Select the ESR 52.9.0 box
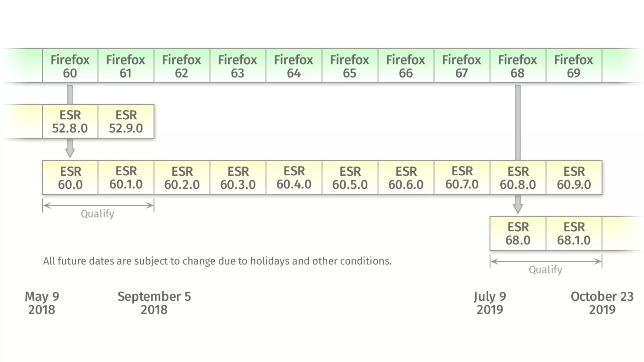Image resolution: width=644 pixels, height=362 pixels. coord(126,122)
